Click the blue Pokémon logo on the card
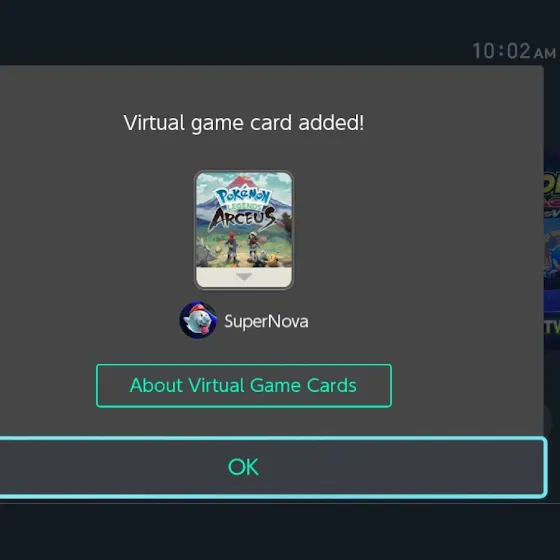This screenshot has width=560, height=560. tap(244, 196)
